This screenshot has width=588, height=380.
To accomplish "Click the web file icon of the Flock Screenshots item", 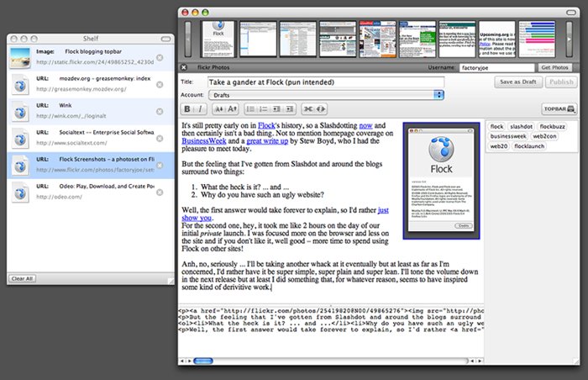I will (20, 166).
